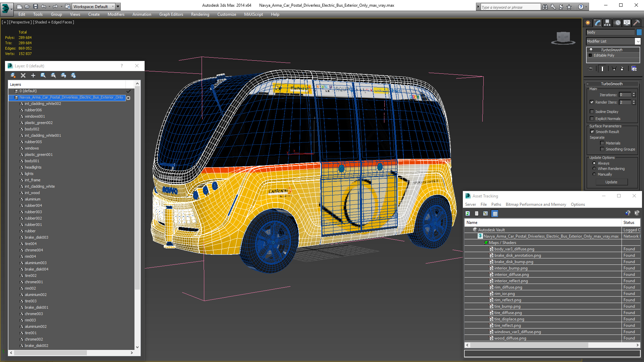Click the Help question mark icon

pos(581,7)
